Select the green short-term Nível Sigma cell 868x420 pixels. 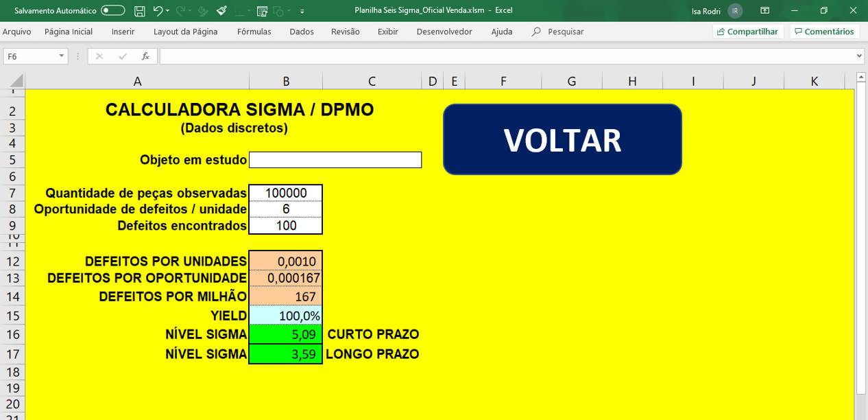(x=285, y=335)
